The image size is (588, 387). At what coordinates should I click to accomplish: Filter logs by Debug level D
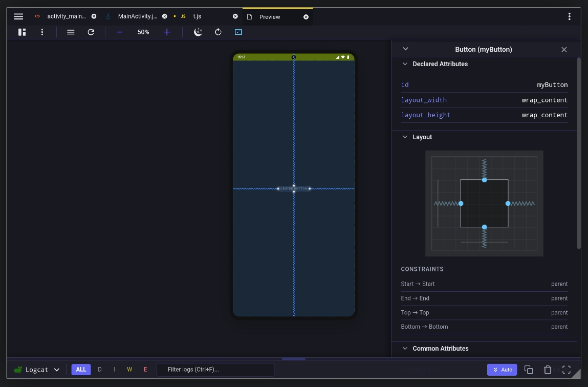coord(100,370)
